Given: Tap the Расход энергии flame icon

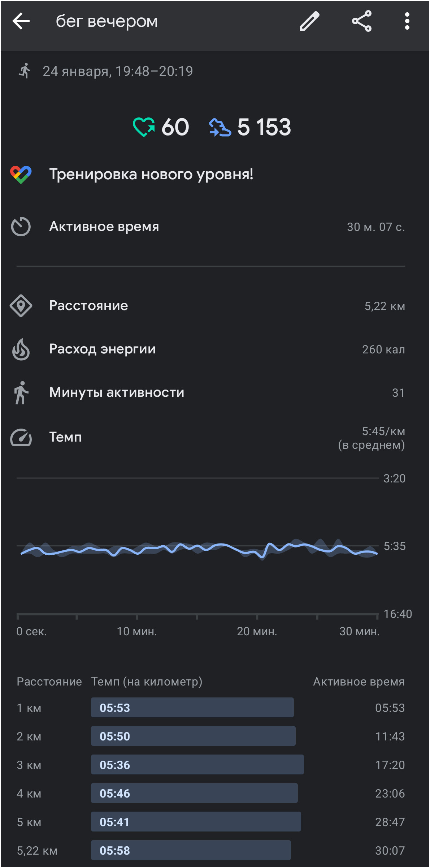Looking at the screenshot, I should click(x=21, y=349).
